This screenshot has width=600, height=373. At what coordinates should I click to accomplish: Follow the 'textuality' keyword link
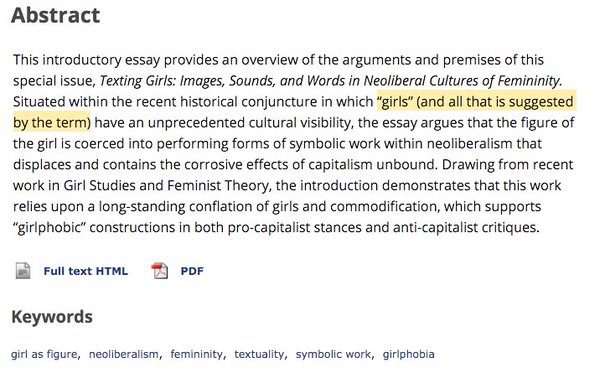259,354
